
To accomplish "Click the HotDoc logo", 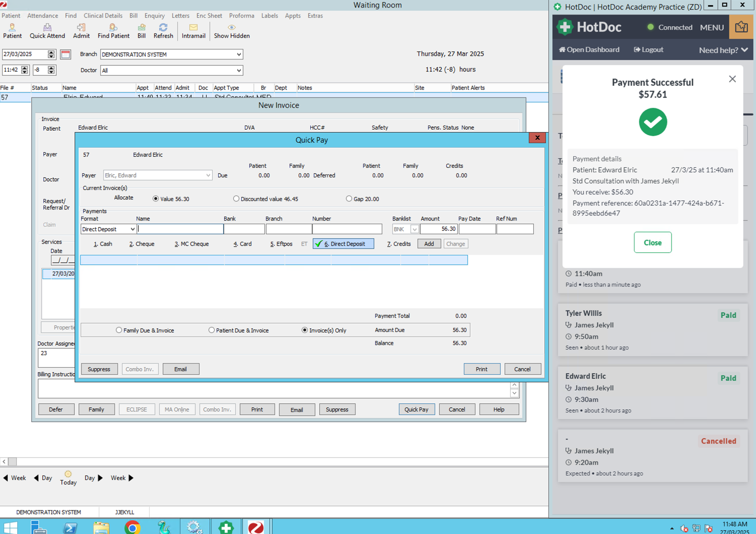I will coord(589,27).
